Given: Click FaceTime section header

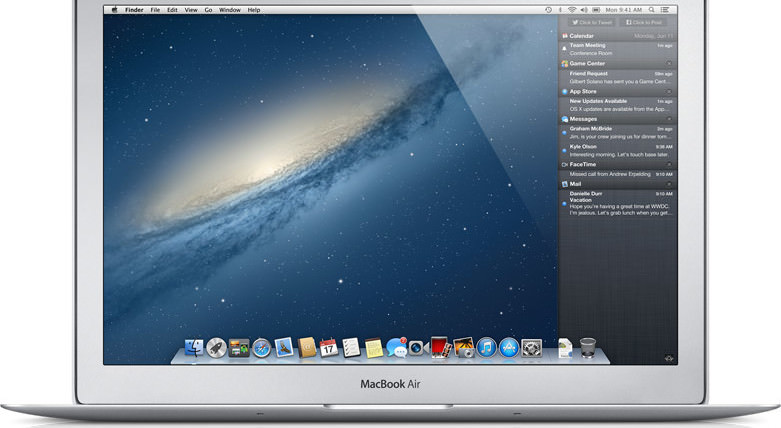Looking at the screenshot, I should point(618,164).
